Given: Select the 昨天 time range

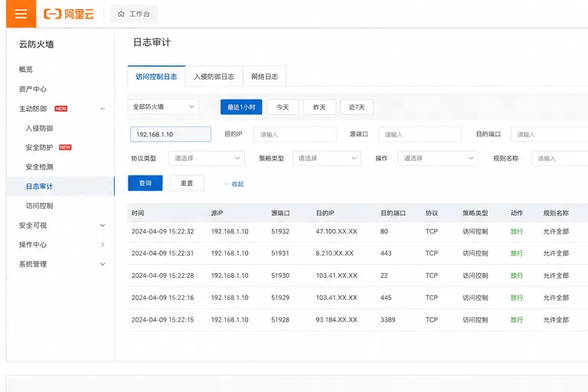Looking at the screenshot, I should point(319,107).
